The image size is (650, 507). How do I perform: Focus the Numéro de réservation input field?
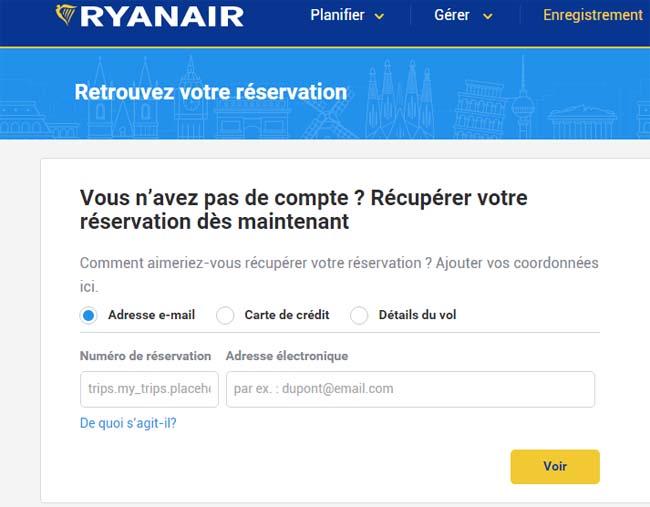click(x=149, y=389)
